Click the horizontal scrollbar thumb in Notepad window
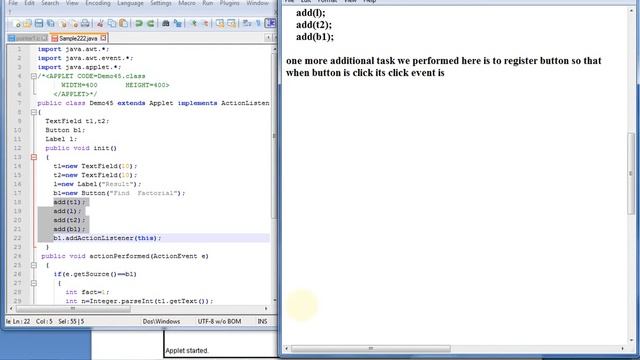This screenshot has height=360, width=640. (371, 349)
